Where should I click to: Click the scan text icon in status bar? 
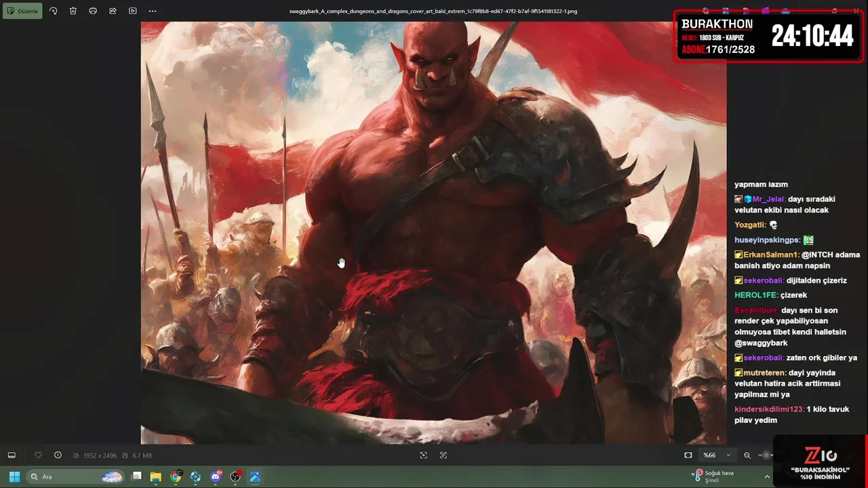click(x=443, y=455)
